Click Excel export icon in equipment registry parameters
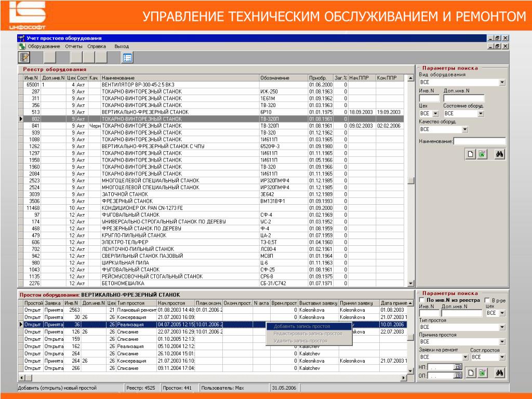 point(482,154)
